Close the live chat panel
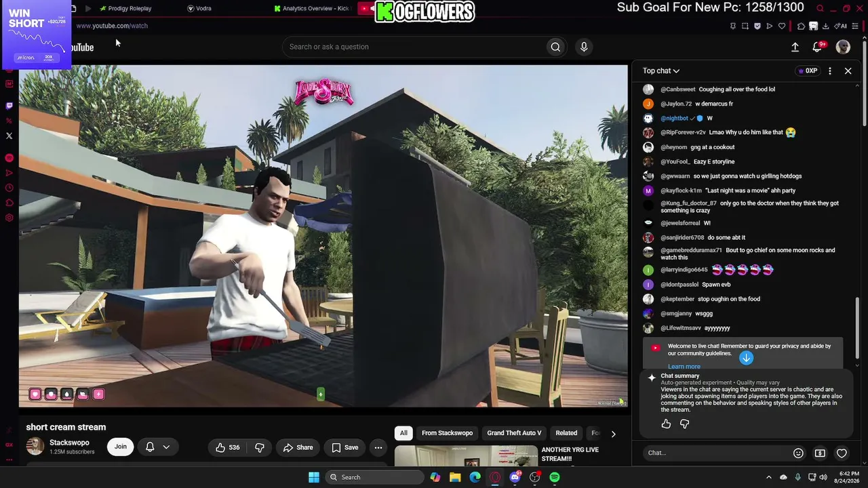 pos(848,70)
